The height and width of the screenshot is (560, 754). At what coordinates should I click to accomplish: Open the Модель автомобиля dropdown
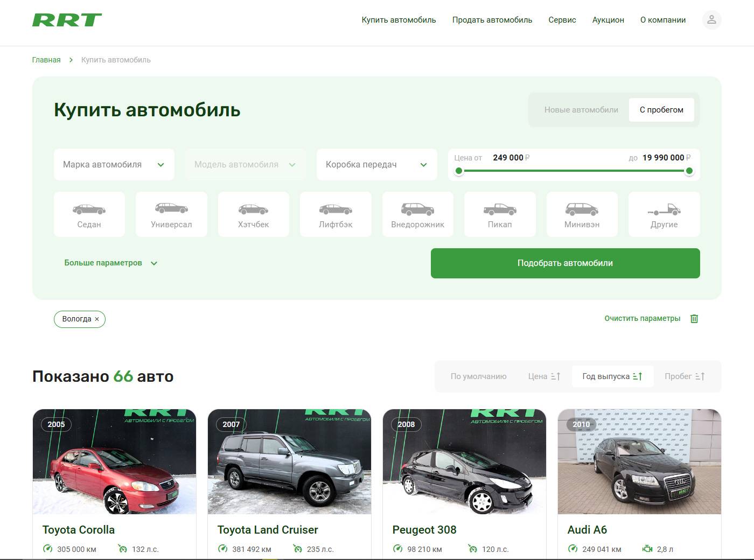click(x=246, y=165)
